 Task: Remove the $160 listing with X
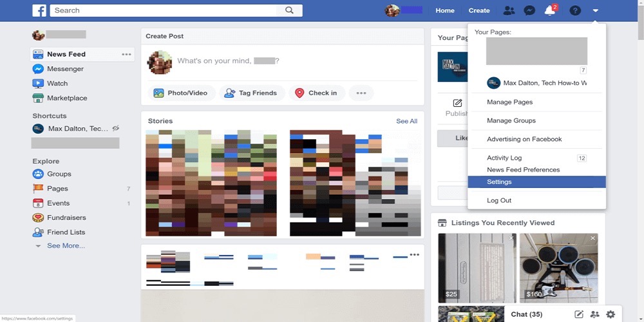pyautogui.click(x=592, y=238)
